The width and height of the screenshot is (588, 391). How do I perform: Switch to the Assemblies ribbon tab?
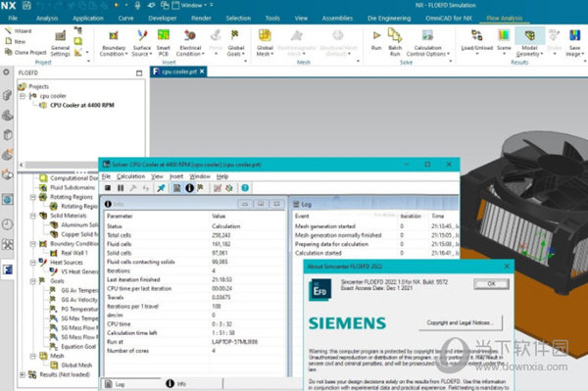pyautogui.click(x=337, y=18)
